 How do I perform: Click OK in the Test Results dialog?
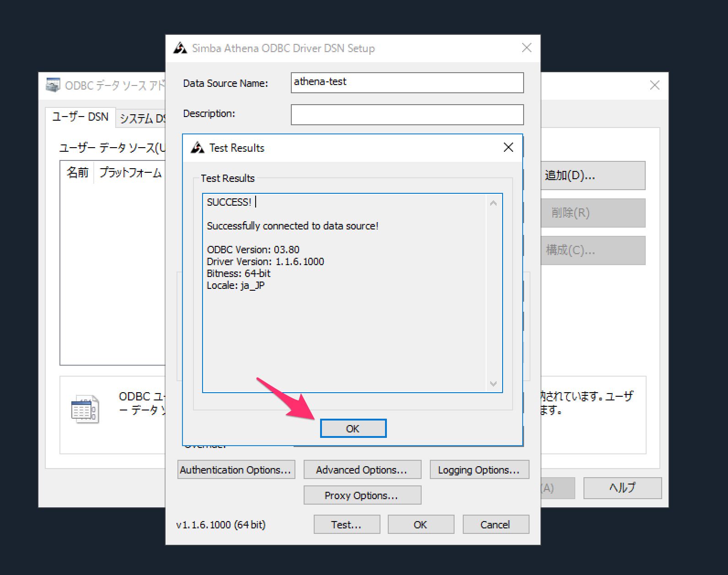[x=353, y=428]
